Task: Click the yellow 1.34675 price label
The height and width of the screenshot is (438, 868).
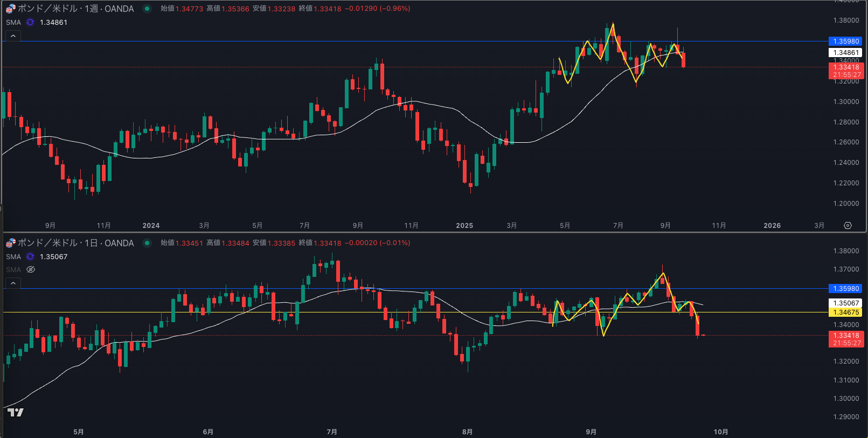Action: (x=846, y=312)
